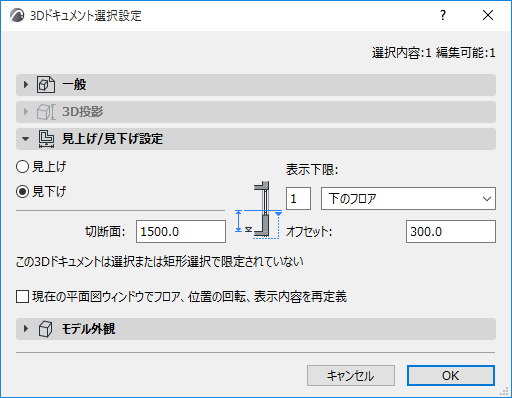Select the 見下げ radio button
This screenshot has width=512, height=398.
[22, 192]
